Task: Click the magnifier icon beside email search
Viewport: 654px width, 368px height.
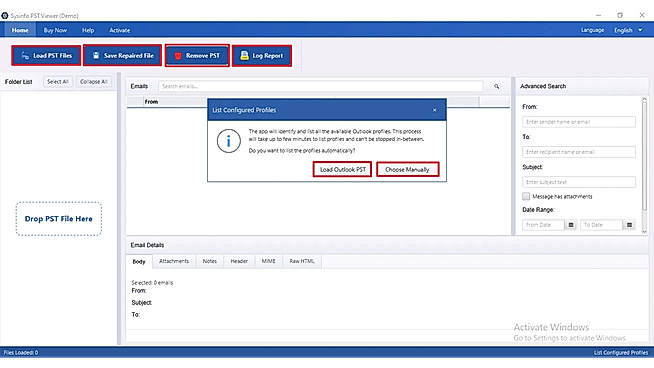Action: (x=496, y=86)
